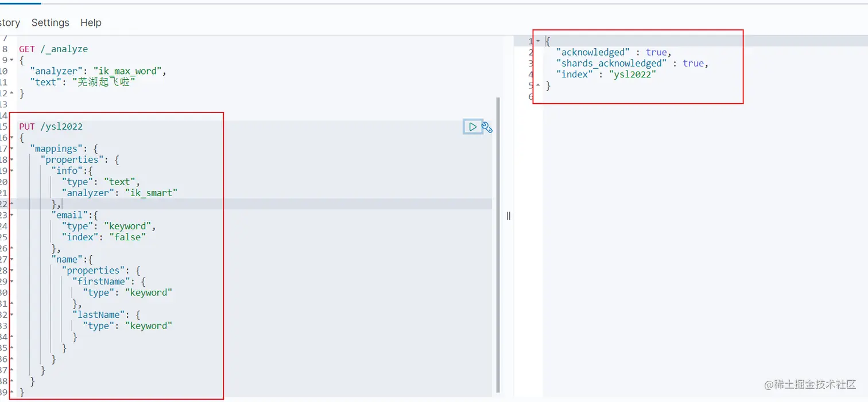Click the "index" : "ysl2022" response line
This screenshot has width=868, height=402.
point(606,74)
